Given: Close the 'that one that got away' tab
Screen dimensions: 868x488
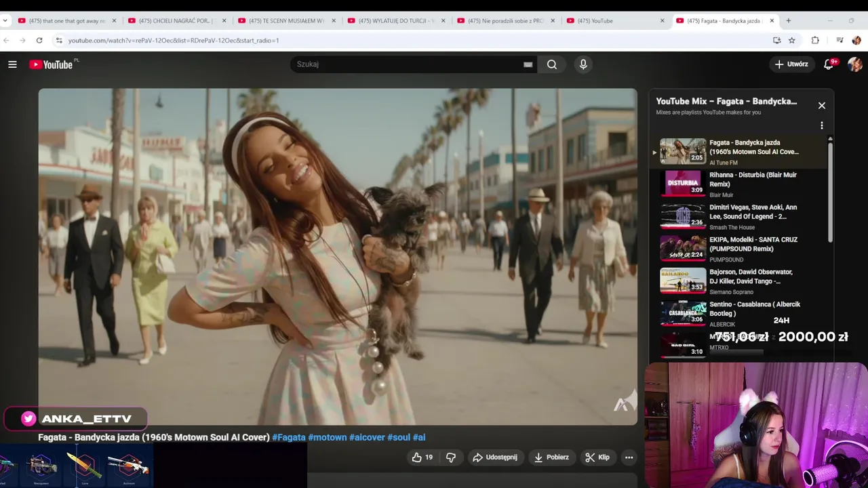Looking at the screenshot, I should pyautogui.click(x=114, y=21).
